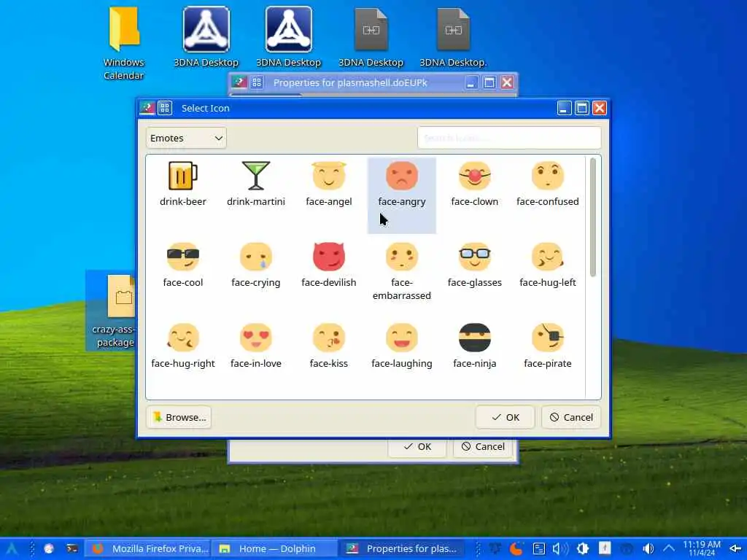
Task: Select the second 3DNA Desktop shortcut
Action: (288, 37)
